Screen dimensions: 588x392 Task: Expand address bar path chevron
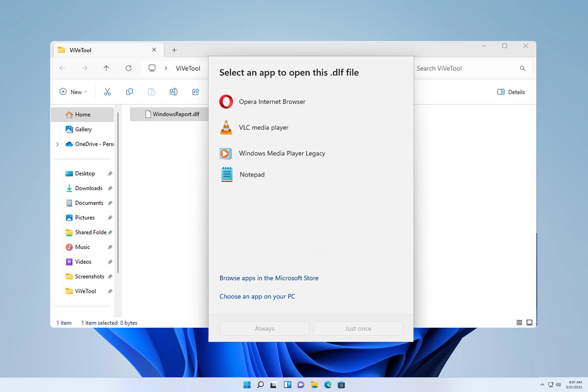pyautogui.click(x=166, y=68)
